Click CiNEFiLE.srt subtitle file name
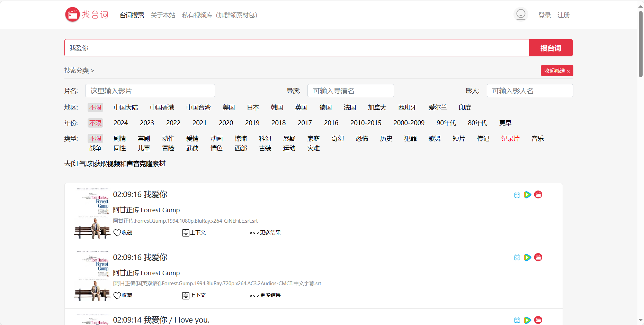The height and width of the screenshot is (325, 644). (x=185, y=221)
